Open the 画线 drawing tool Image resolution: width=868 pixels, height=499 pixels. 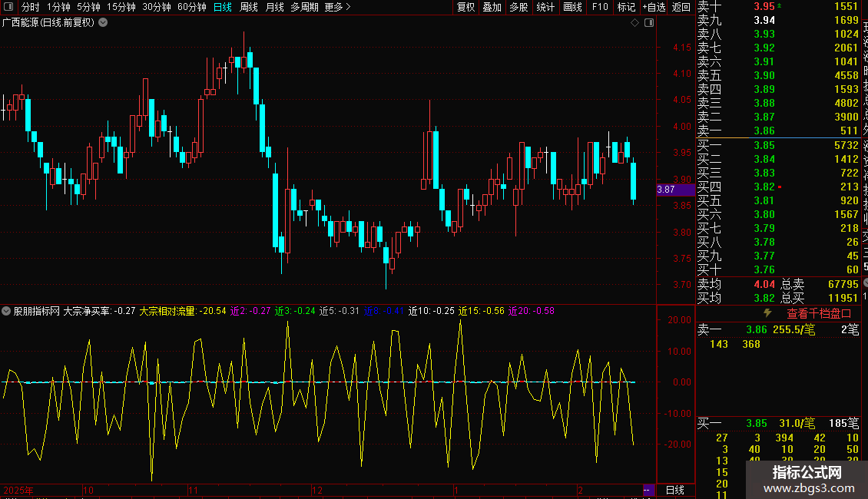572,7
